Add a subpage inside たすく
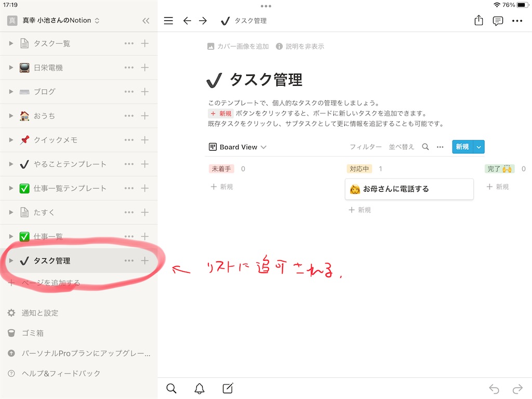The image size is (532, 399). point(145,212)
